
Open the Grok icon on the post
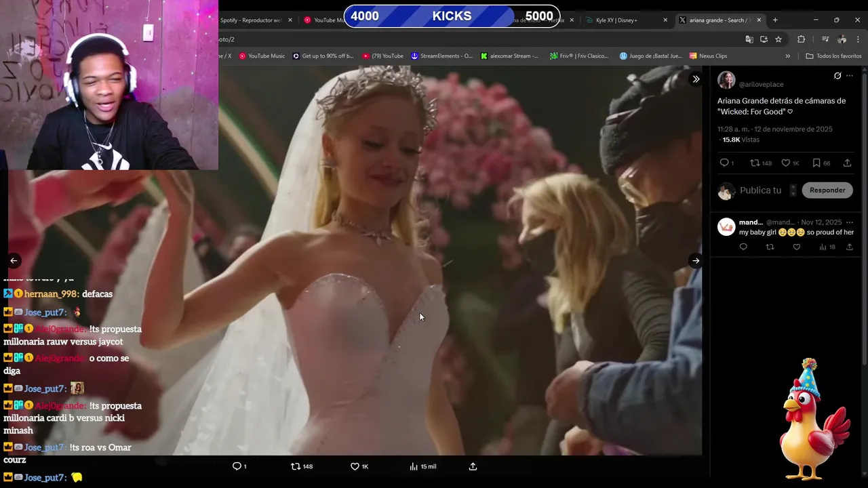tap(837, 76)
